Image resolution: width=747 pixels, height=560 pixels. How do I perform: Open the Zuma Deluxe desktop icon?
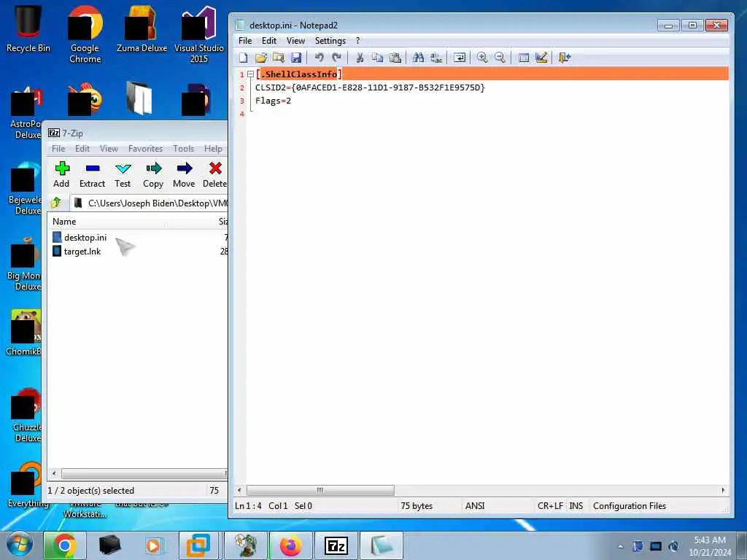pos(142,29)
